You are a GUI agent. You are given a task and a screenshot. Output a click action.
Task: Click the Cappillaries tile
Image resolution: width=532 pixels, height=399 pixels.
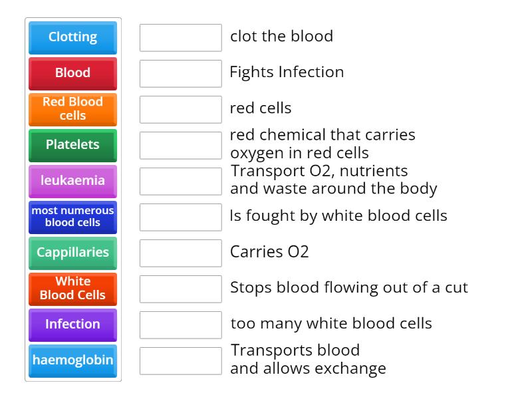tap(72, 253)
